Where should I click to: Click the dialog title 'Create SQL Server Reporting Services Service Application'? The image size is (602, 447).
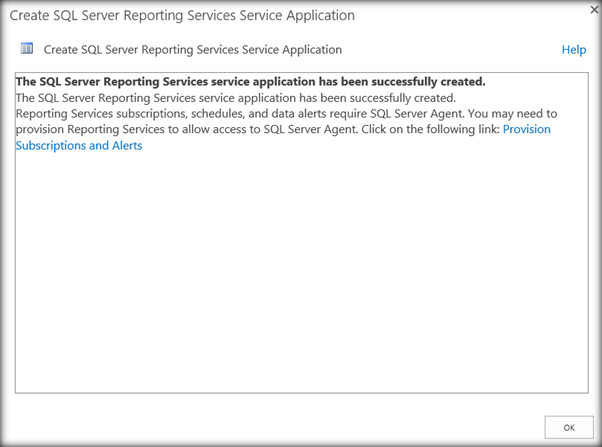tap(182, 15)
